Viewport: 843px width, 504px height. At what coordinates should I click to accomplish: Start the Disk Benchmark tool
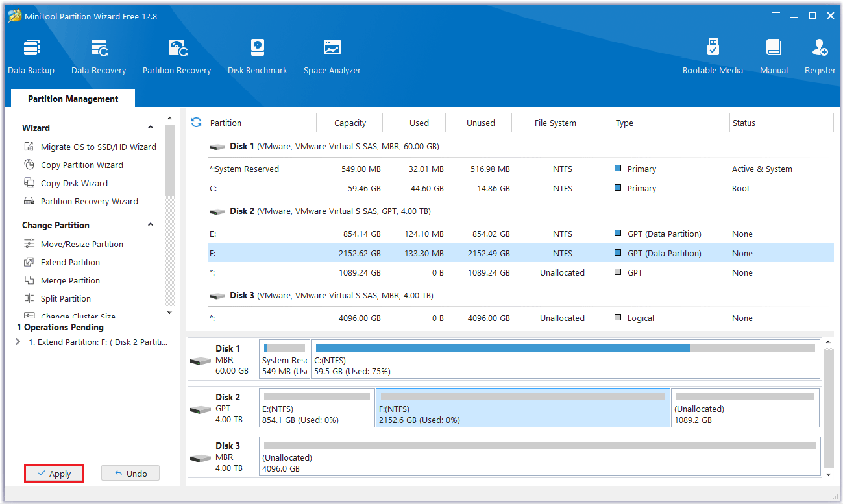258,57
